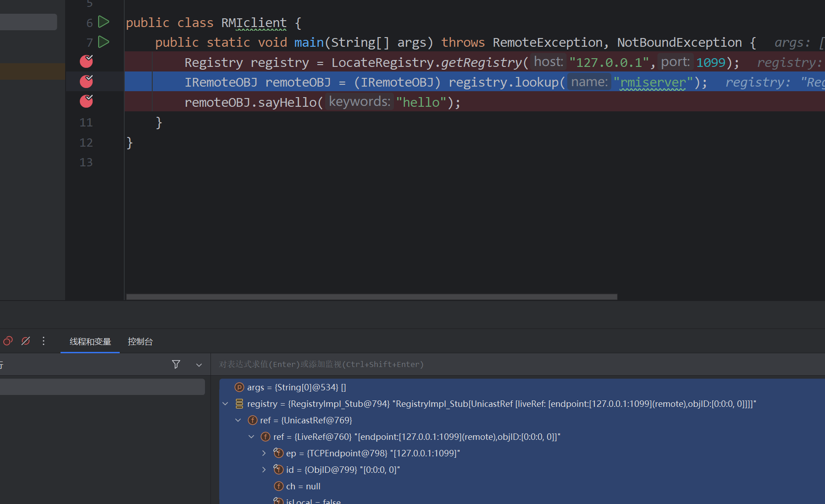This screenshot has width=825, height=504.
Task: Click the editor horizontal scrollbar
Action: click(x=371, y=297)
